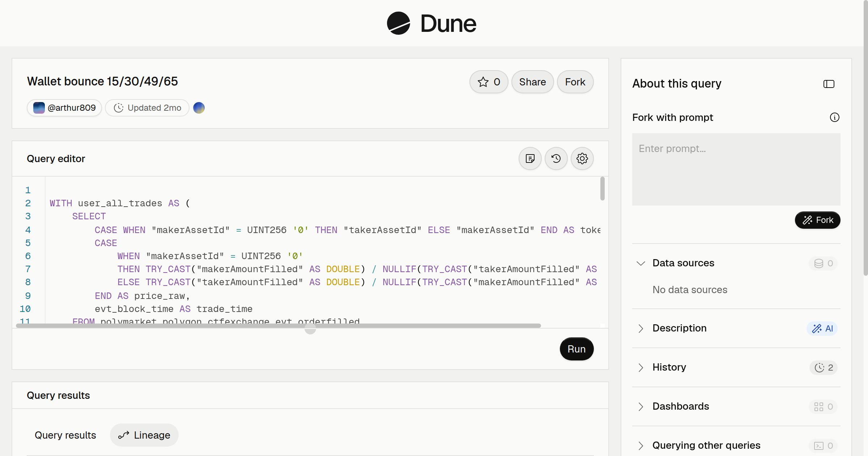Select the Query results tab

[65, 435]
